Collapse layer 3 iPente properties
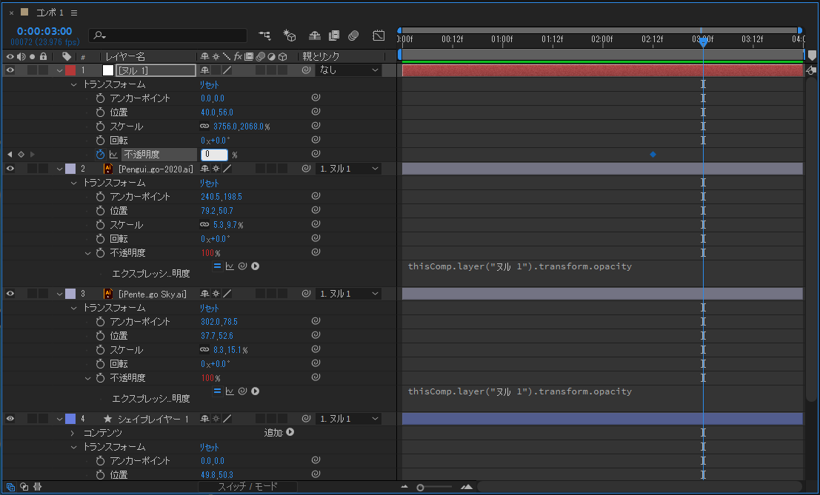 point(59,294)
